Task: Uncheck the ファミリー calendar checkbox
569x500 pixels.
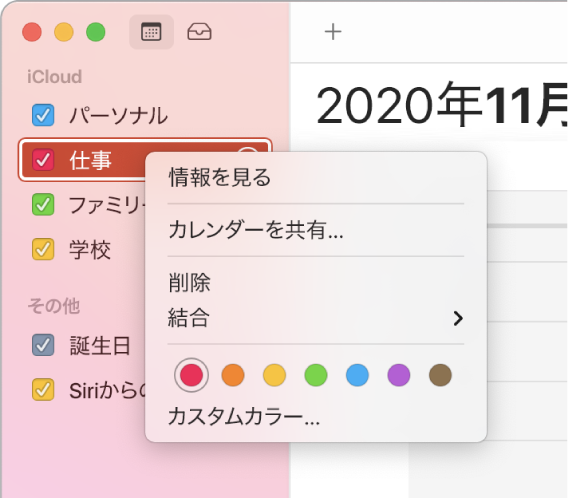Action: [43, 205]
